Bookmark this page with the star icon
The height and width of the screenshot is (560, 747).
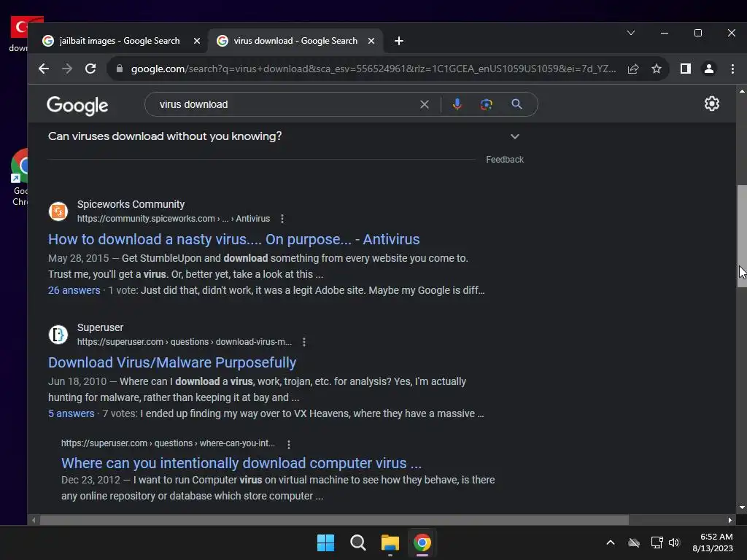click(657, 69)
